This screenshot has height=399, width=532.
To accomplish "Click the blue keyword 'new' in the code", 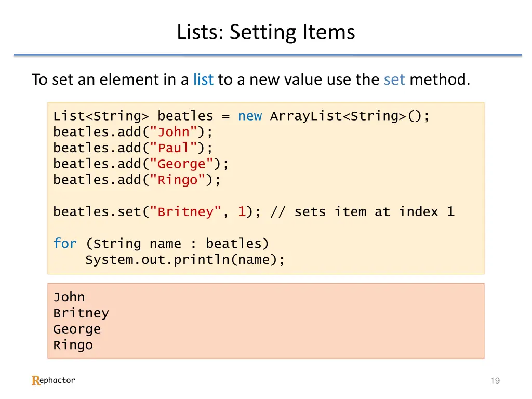I will pyautogui.click(x=250, y=116).
